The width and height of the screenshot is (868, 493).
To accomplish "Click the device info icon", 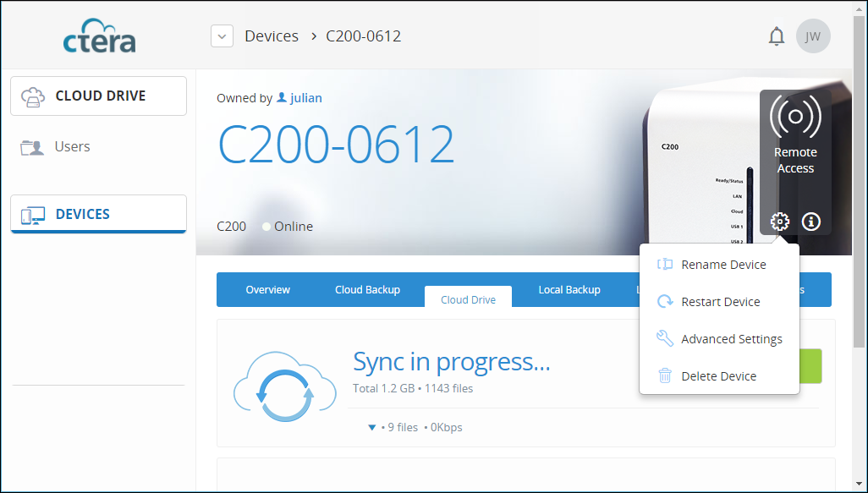I will click(811, 222).
